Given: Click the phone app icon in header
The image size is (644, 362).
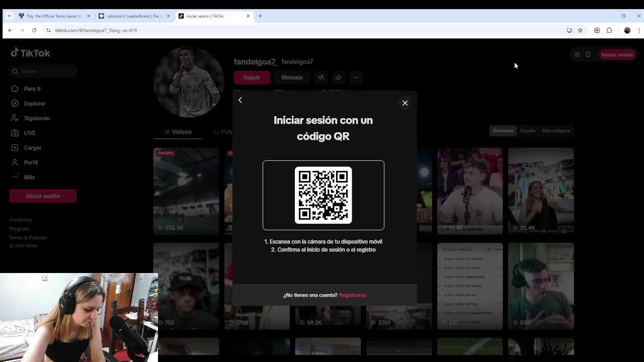Looking at the screenshot, I should click(588, 55).
